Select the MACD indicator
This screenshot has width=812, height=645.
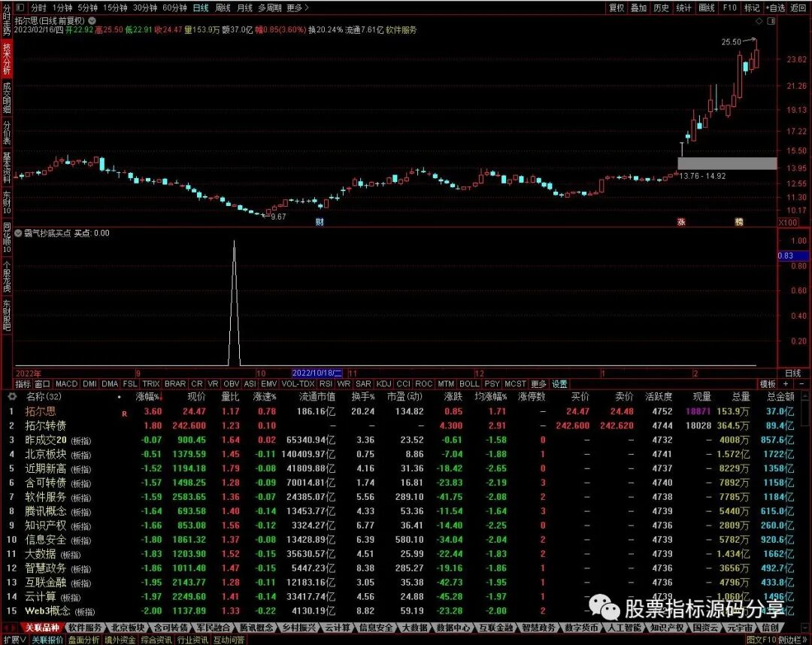[66, 384]
